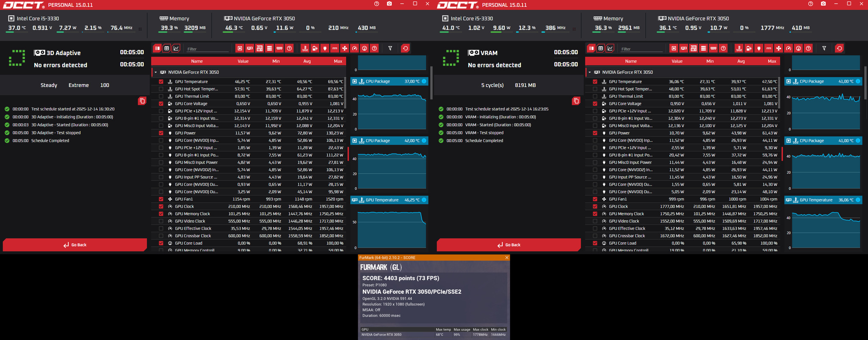Image resolution: width=868 pixels, height=340 pixels.
Task: Filter GPU sensors in VRAM test window
Action: pyautogui.click(x=684, y=48)
